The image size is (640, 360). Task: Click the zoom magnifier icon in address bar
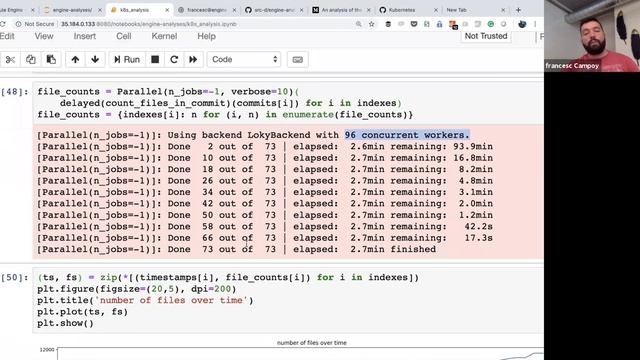pyautogui.click(x=358, y=24)
